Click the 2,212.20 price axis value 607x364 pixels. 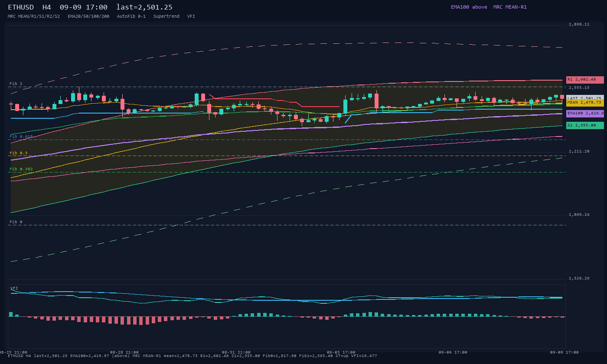pyautogui.click(x=579, y=151)
